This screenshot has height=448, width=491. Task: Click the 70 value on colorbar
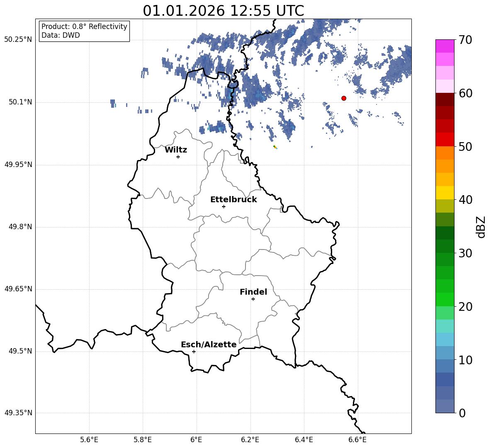(x=465, y=40)
